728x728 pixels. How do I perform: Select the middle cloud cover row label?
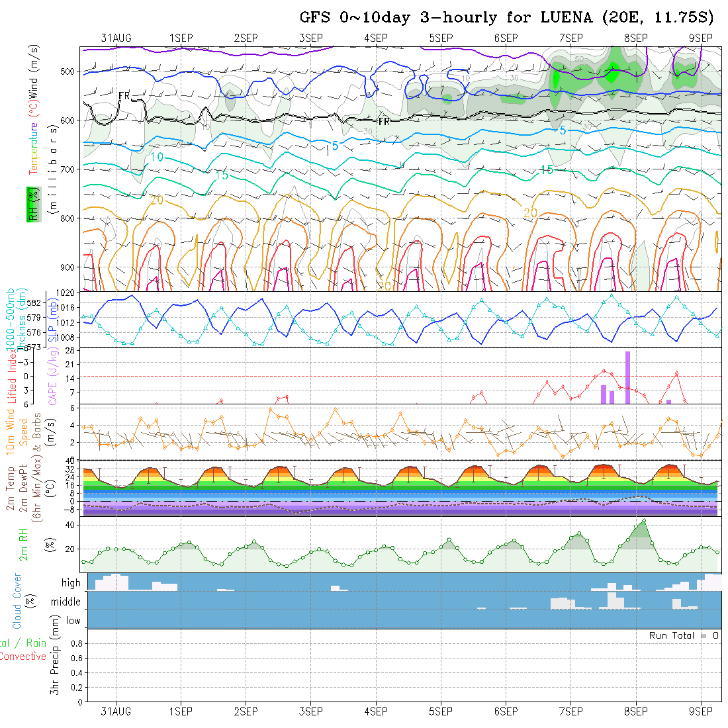(66, 602)
